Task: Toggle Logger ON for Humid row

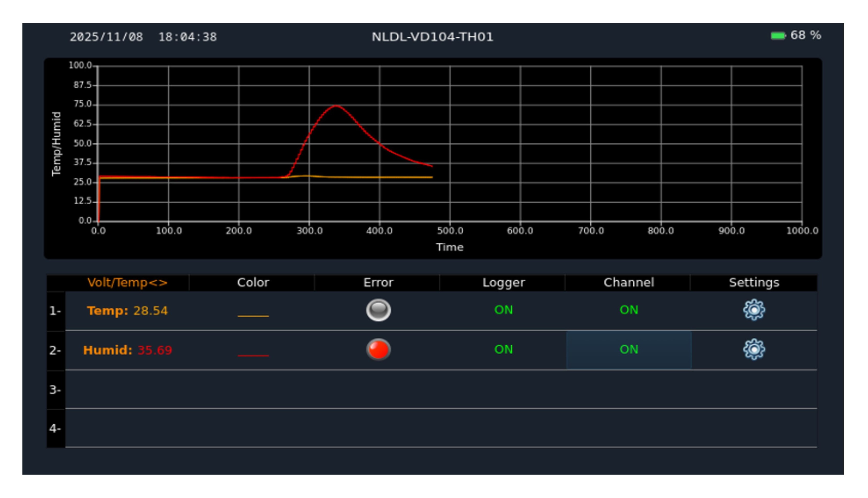Action: [x=503, y=349]
